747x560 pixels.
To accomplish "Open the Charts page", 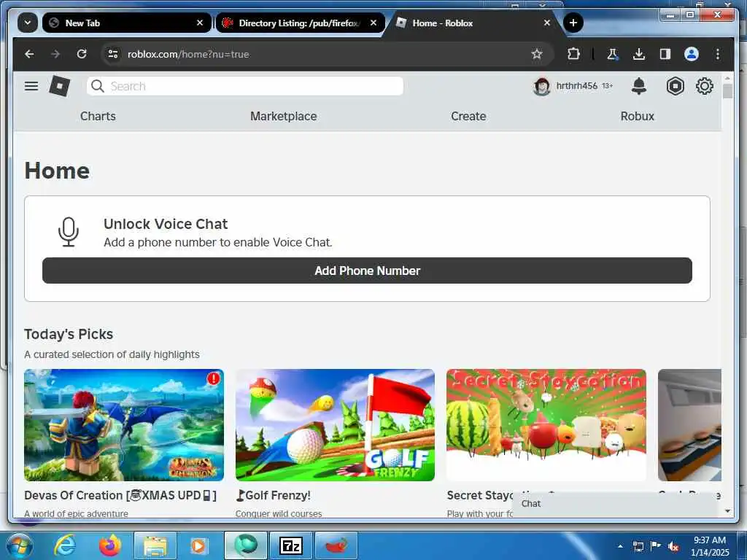I will [x=98, y=116].
